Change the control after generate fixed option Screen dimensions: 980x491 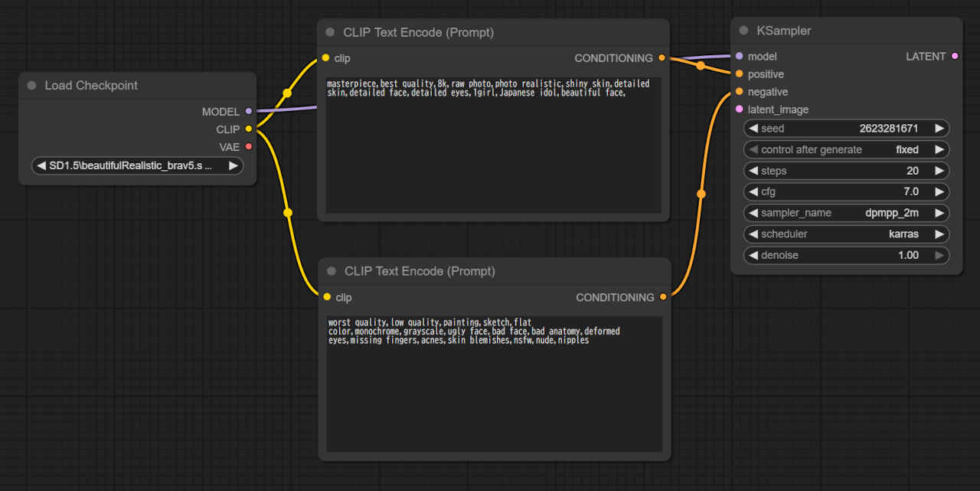pos(846,149)
